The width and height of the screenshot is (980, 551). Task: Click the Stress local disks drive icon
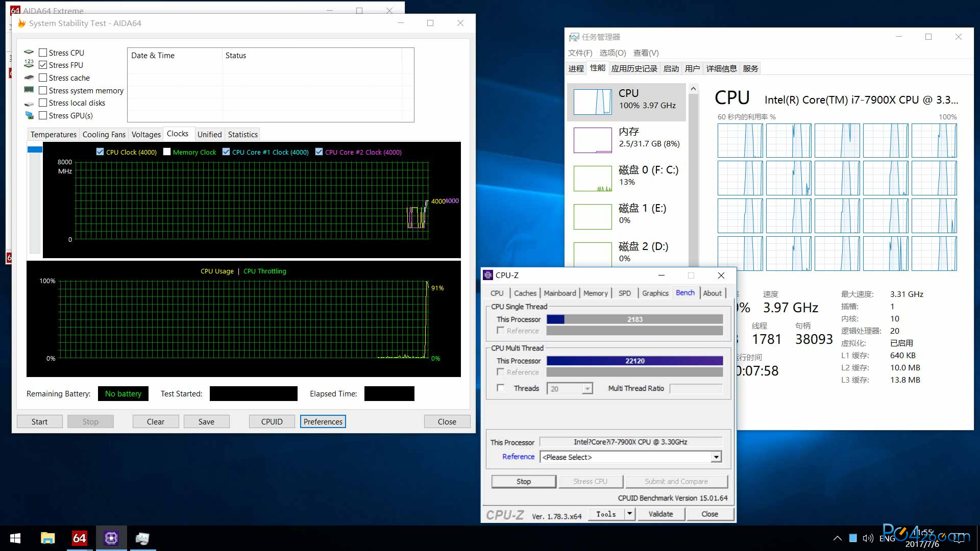pyautogui.click(x=29, y=103)
